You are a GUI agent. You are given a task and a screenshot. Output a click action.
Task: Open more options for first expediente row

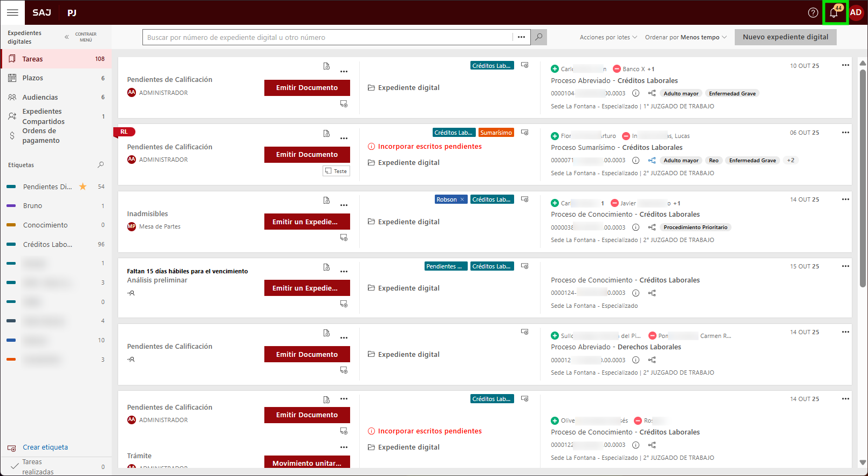845,65
